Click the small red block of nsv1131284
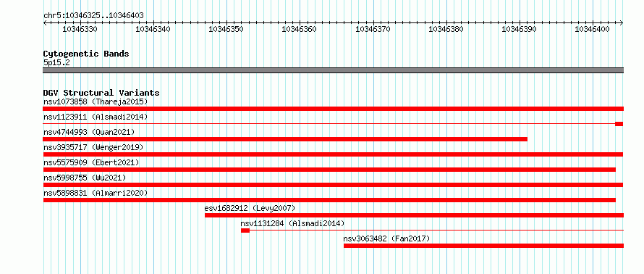644x274 pixels. [x=245, y=231]
